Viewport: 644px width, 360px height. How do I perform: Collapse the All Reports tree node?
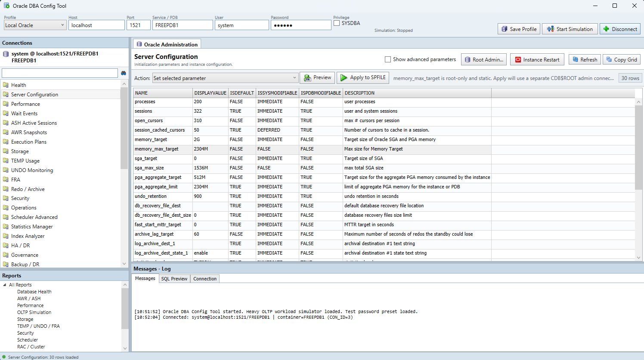(x=5, y=285)
